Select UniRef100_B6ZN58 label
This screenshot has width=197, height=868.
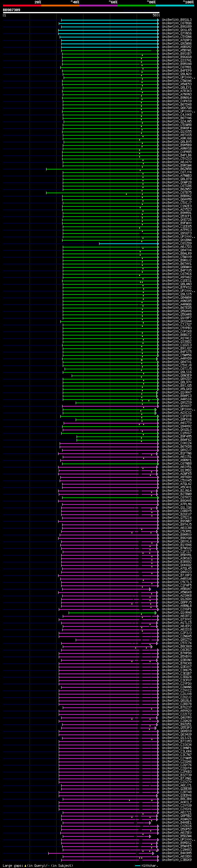point(177,169)
